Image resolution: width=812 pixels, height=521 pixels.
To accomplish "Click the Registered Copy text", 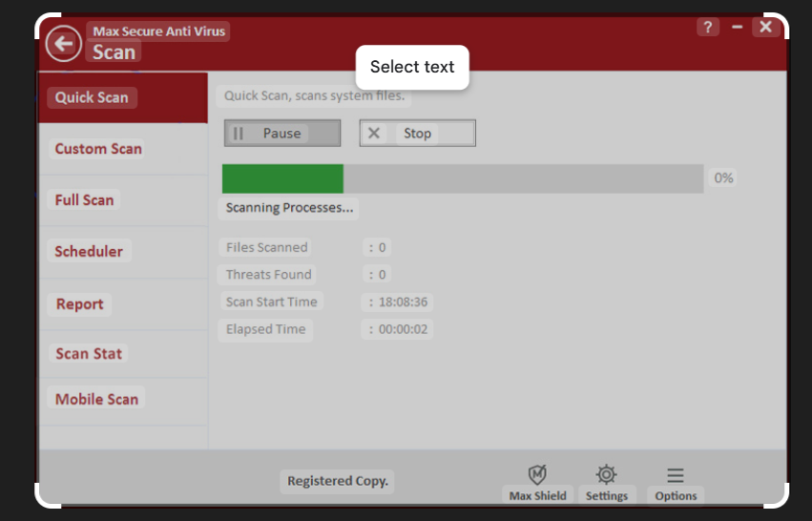I will 338,481.
